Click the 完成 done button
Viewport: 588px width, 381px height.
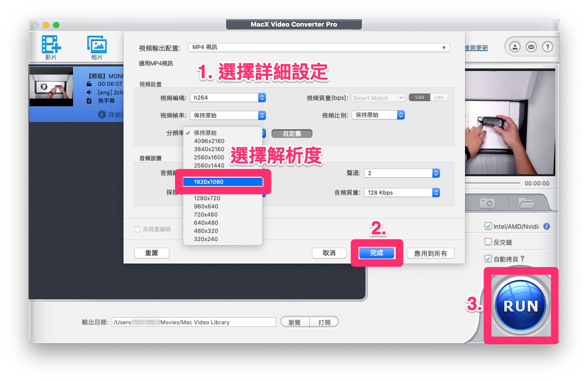coord(377,253)
